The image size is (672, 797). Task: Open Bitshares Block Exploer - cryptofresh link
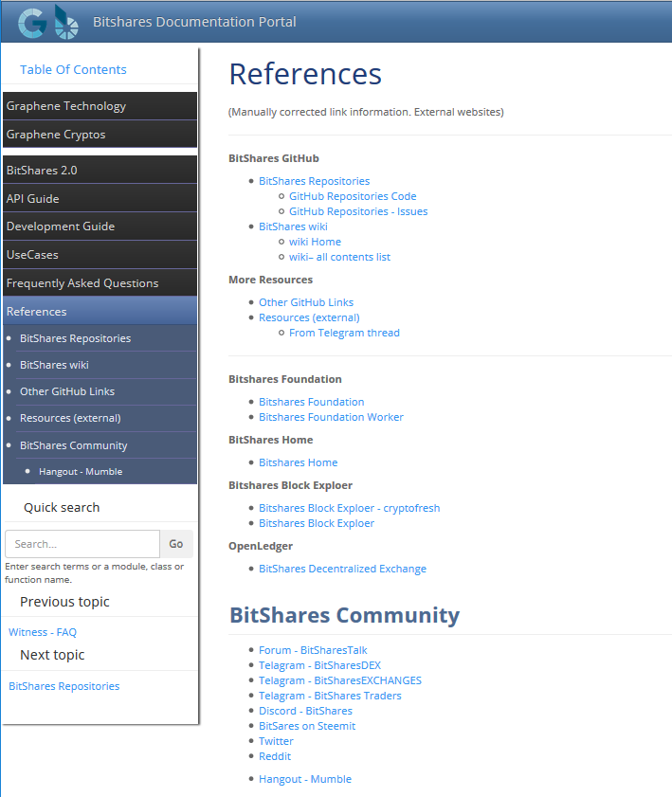point(349,508)
